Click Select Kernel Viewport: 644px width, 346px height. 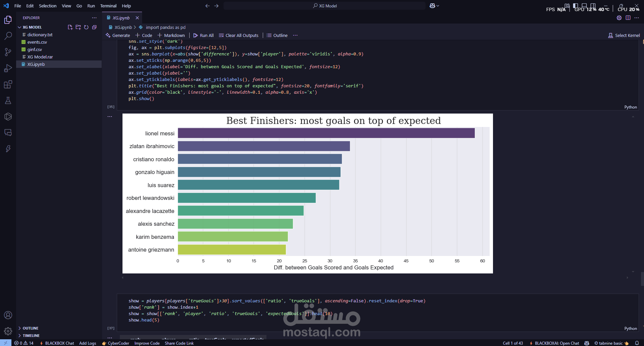pyautogui.click(x=624, y=35)
